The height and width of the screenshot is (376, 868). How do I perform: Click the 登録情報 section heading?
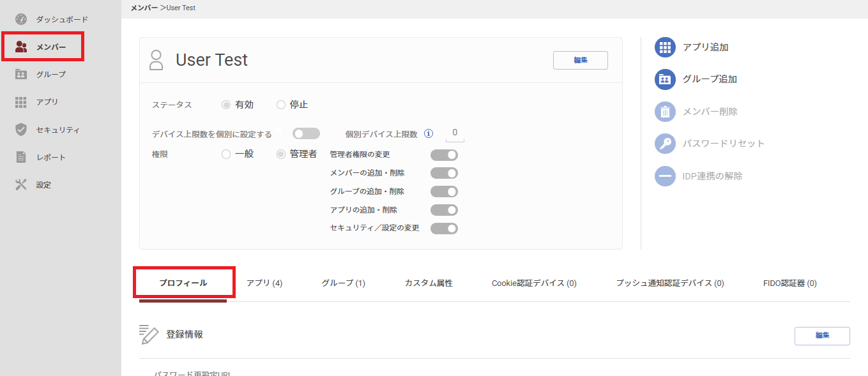[x=185, y=335]
